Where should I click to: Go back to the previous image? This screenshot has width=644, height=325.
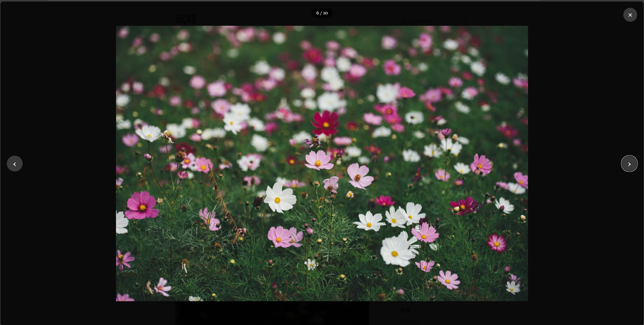pos(15,164)
